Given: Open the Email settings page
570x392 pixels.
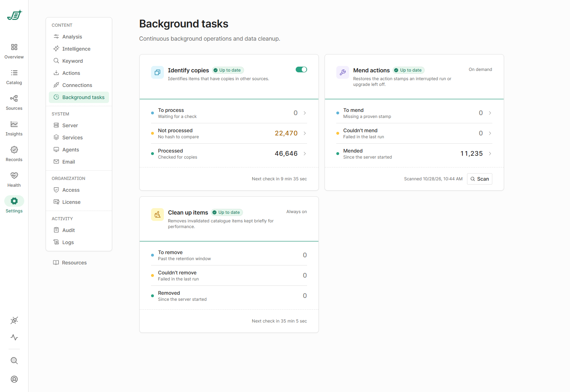Looking at the screenshot, I should [79, 162].
